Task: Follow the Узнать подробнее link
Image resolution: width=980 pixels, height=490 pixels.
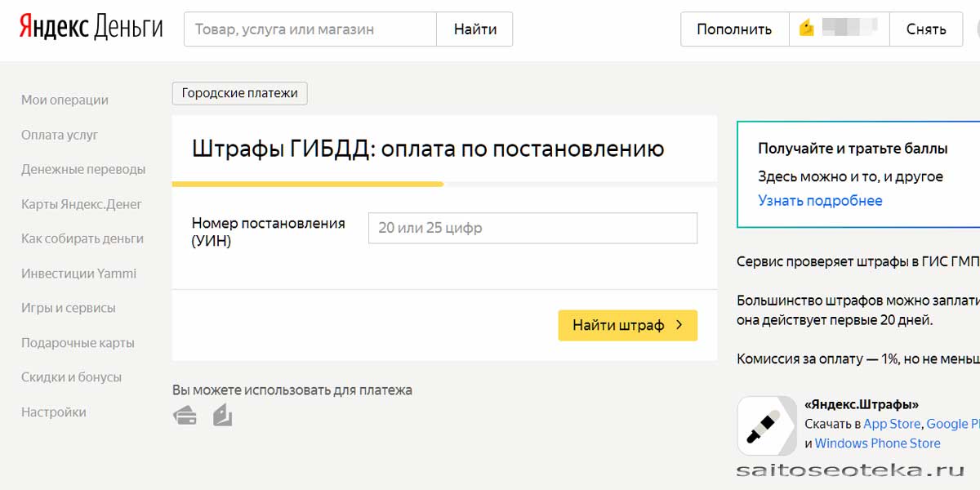Action: 820,201
